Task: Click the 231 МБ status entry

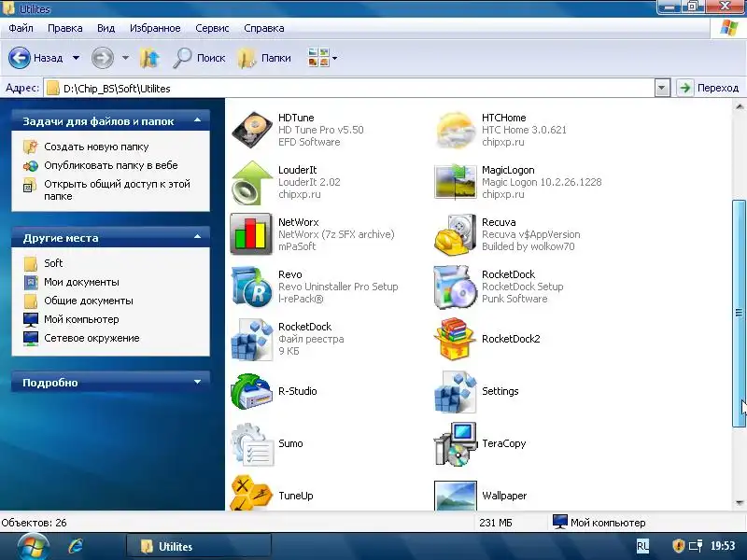Action: pos(496,523)
